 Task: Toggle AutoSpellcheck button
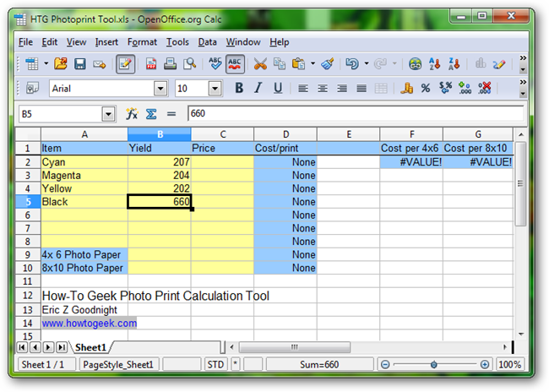[234, 63]
